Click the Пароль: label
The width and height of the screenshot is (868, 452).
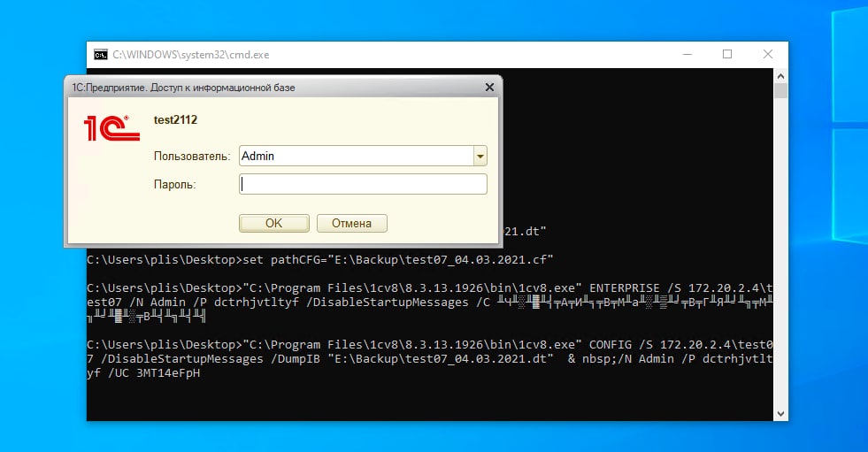[175, 185]
